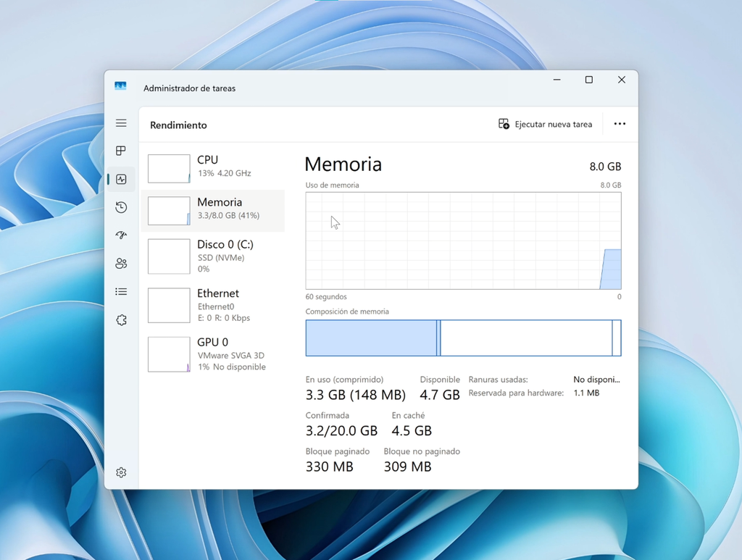The height and width of the screenshot is (560, 742).
Task: Click the '1.1 MB' hardware reserved value
Action: click(x=586, y=393)
